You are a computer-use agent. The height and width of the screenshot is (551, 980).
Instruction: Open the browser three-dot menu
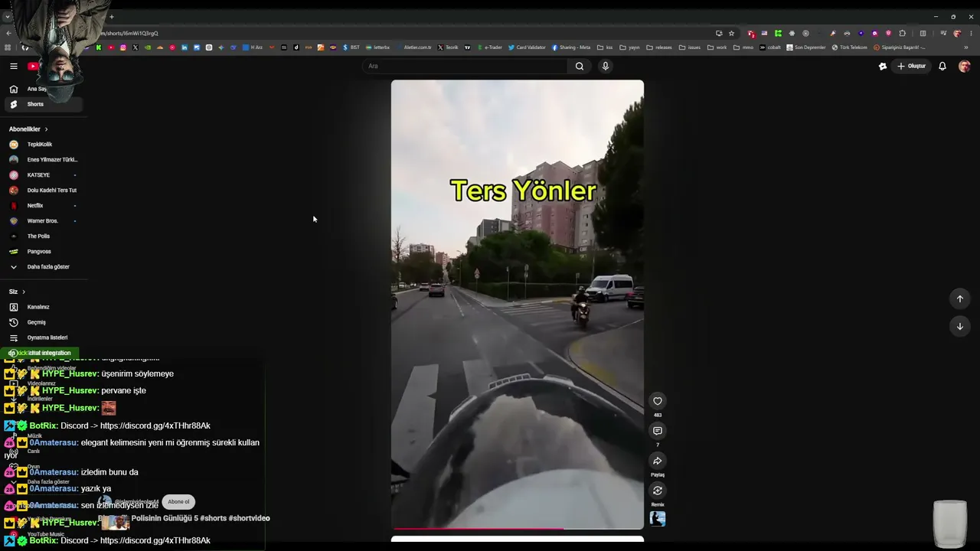[x=971, y=34]
